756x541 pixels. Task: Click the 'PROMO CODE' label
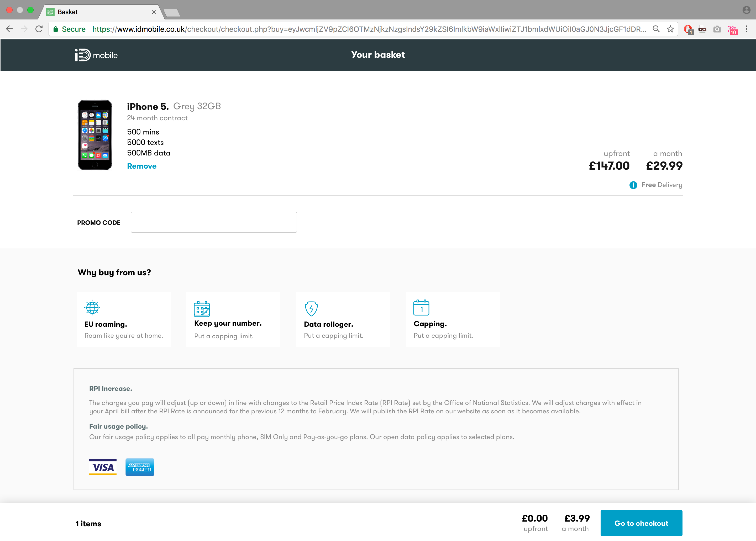(x=99, y=222)
